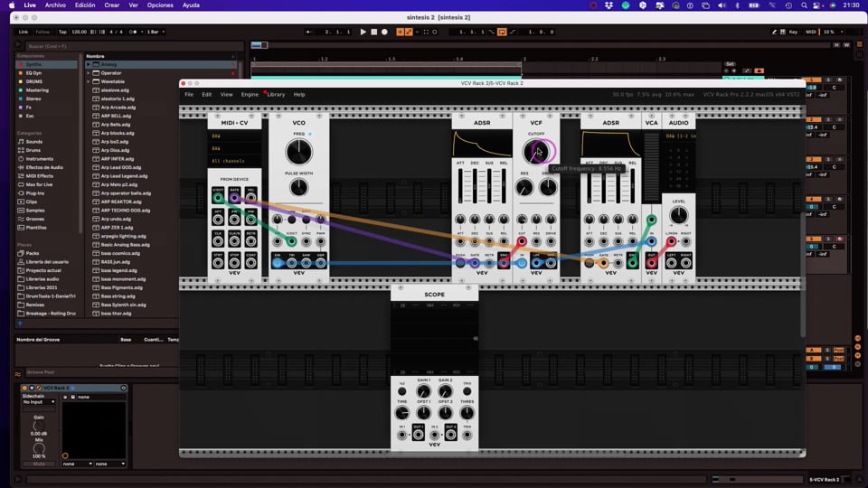Image resolution: width=868 pixels, height=488 pixels.
Task: Click the VCV Rack device Mute button
Action: [39, 464]
